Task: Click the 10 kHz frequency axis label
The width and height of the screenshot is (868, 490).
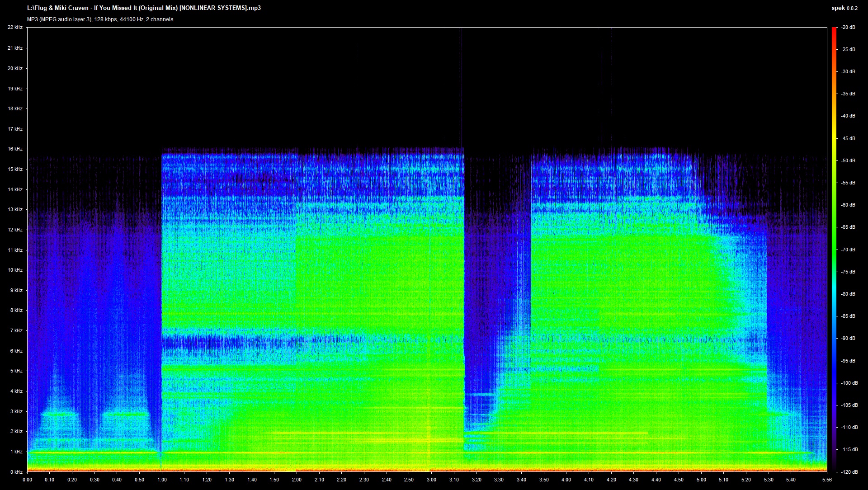Action: 15,270
